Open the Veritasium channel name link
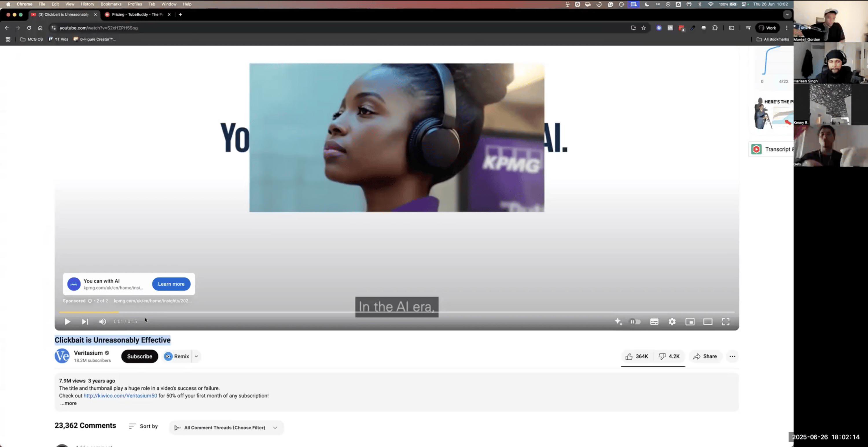The image size is (868, 447). tap(88, 353)
